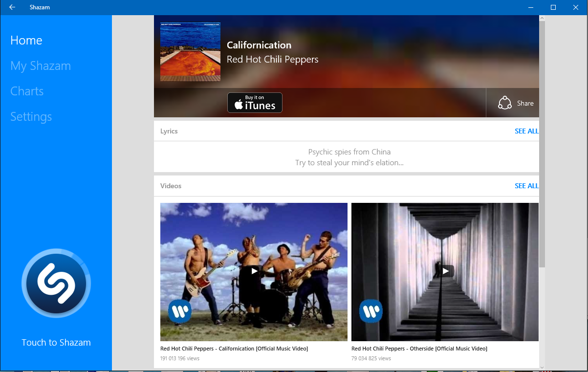
Task: Click the Californication album cover
Action: click(x=190, y=51)
